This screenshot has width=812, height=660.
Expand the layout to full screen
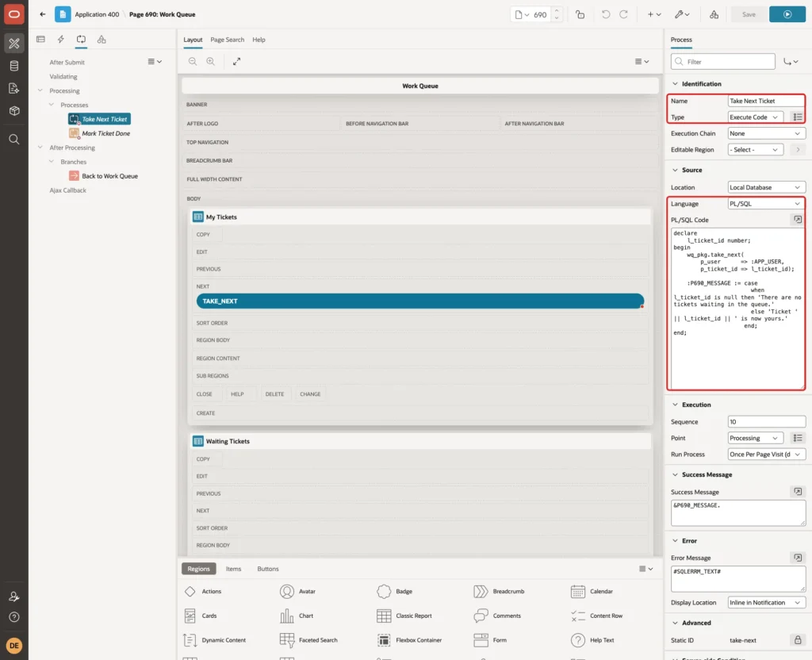236,61
